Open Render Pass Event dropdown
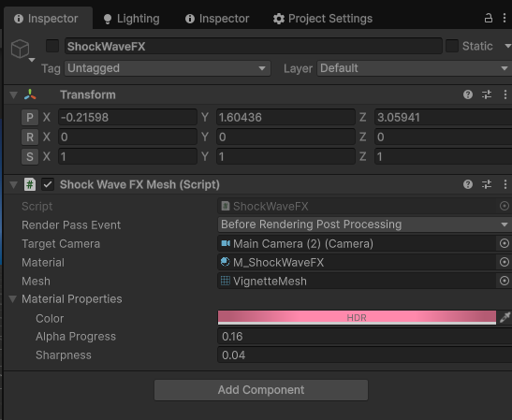This screenshot has height=420, width=512. 365,224
